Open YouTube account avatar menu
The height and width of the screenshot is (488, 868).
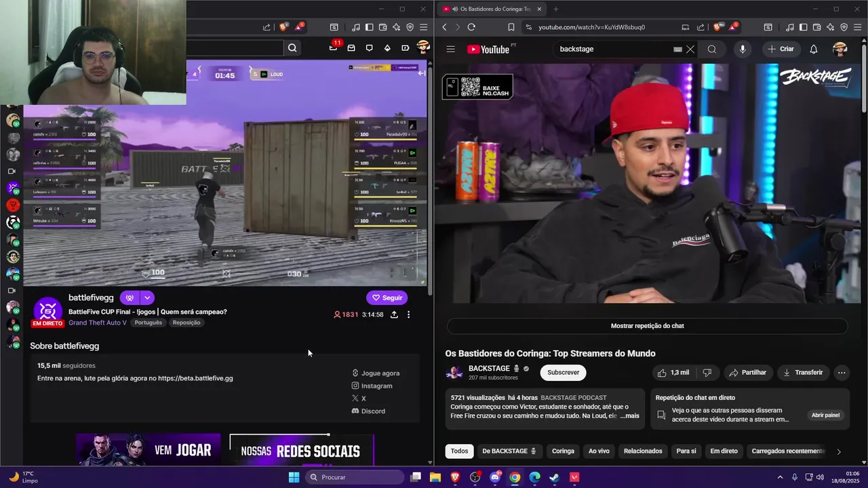840,49
